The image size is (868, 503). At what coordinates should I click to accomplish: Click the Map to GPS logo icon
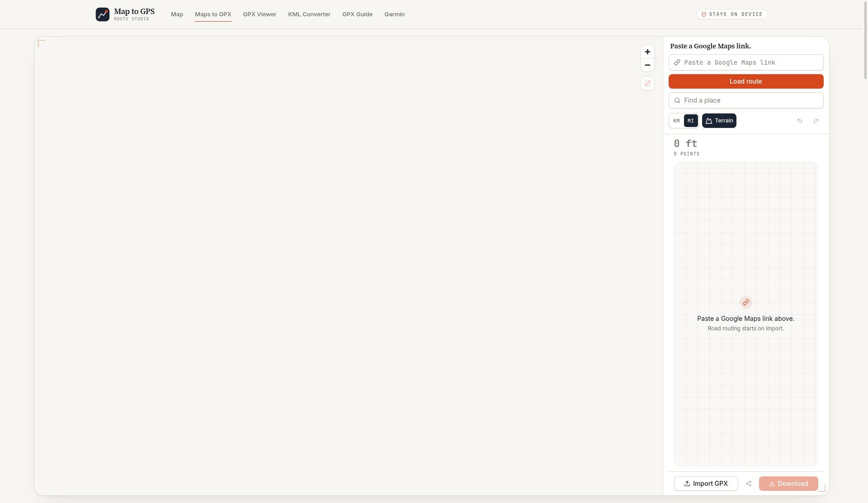coord(103,14)
